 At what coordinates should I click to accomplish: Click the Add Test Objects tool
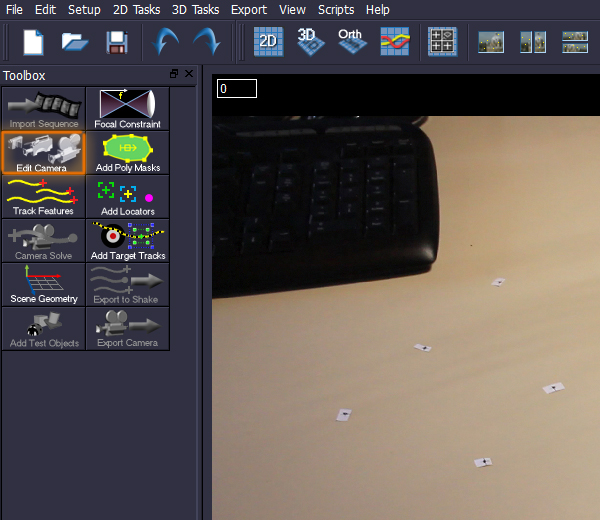pyautogui.click(x=44, y=328)
